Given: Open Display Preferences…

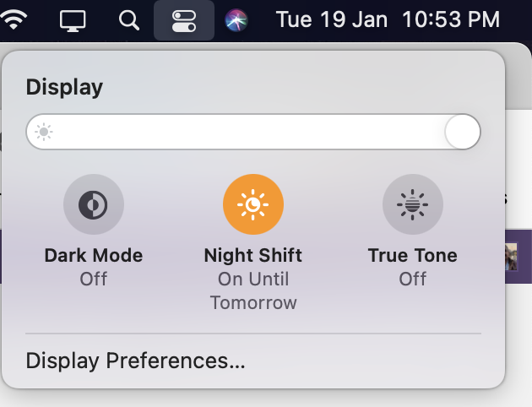Looking at the screenshot, I should click(x=135, y=361).
